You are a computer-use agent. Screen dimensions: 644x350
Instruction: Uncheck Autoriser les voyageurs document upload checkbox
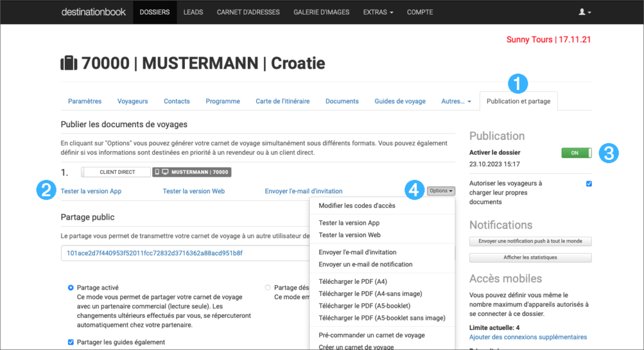589,184
